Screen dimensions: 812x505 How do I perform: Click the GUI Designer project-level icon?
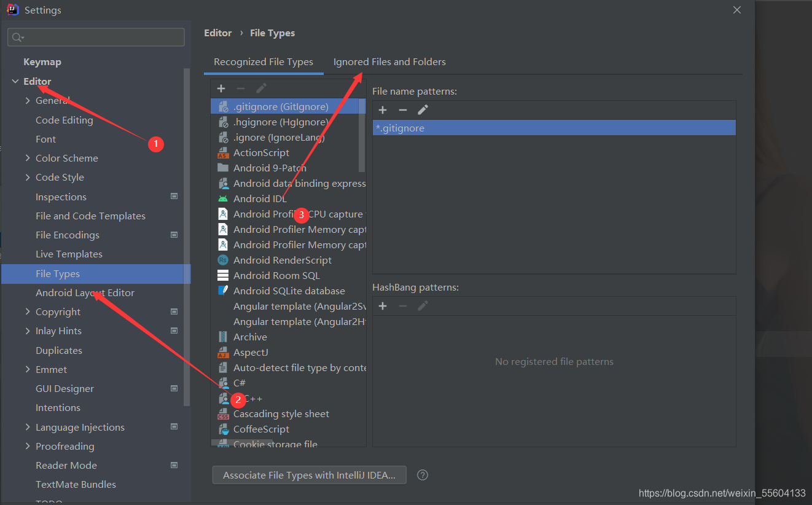click(174, 388)
